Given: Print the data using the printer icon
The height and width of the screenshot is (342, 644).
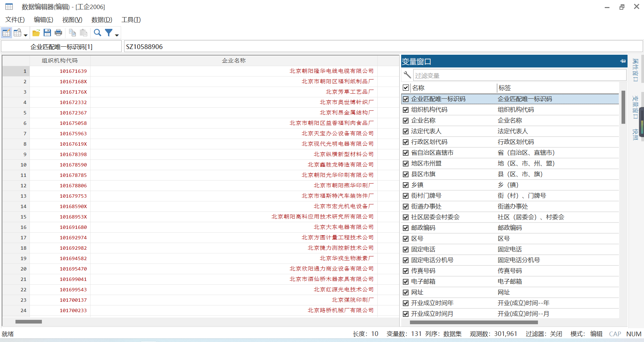Looking at the screenshot, I should click(58, 33).
